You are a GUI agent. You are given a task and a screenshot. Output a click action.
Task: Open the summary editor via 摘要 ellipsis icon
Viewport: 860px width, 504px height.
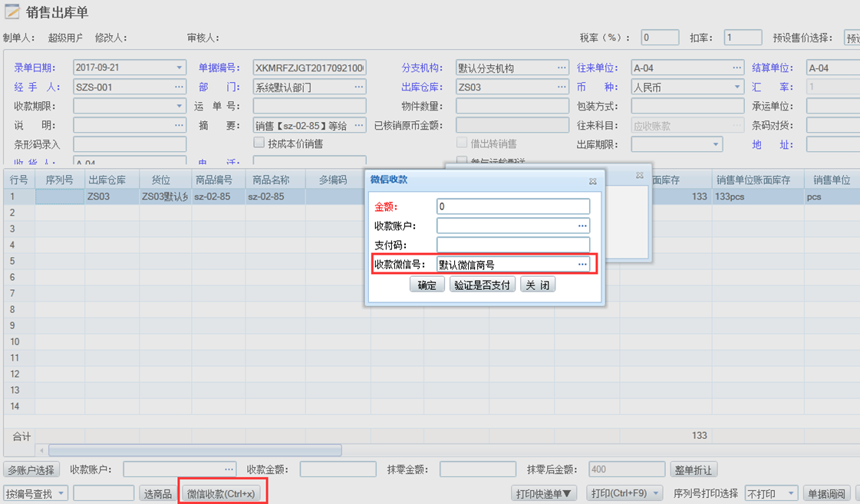[358, 125]
